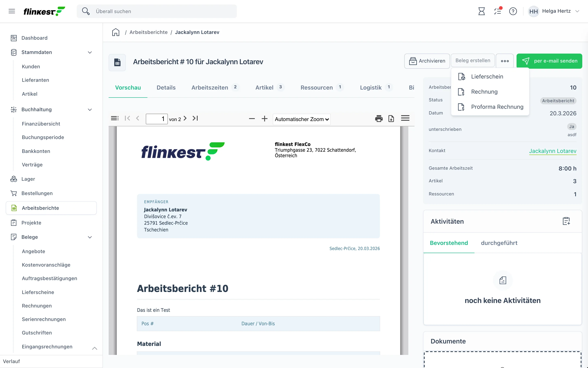Go to first page in PDF viewer
This screenshot has height=368, width=588.
coord(127,118)
